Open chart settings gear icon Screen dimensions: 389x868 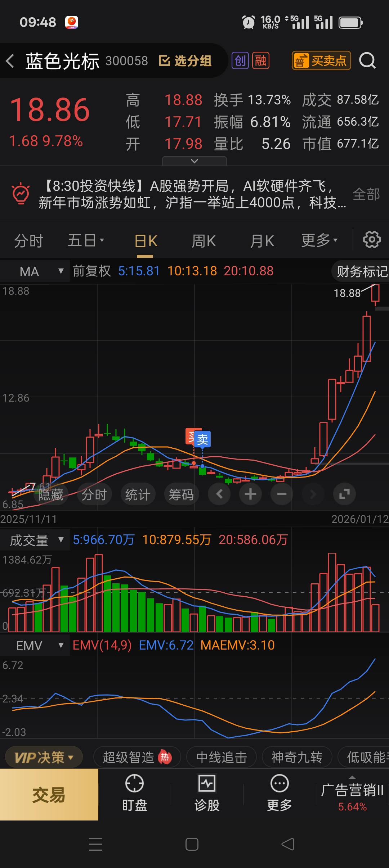[372, 240]
